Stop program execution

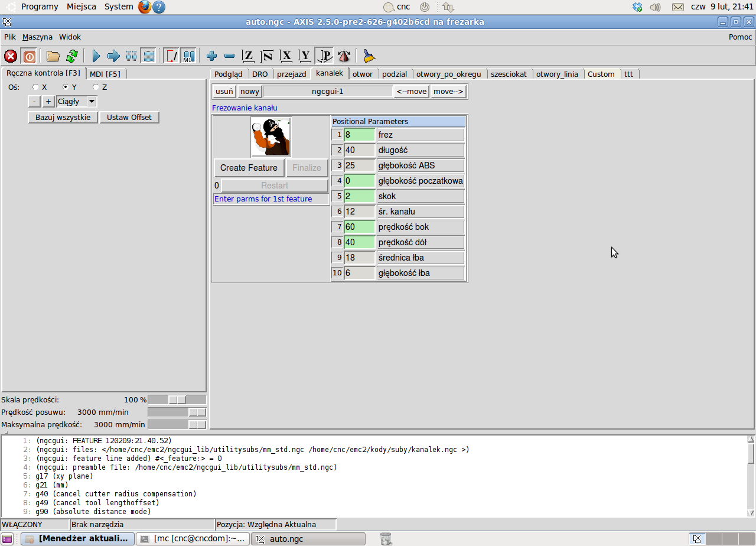(149, 56)
